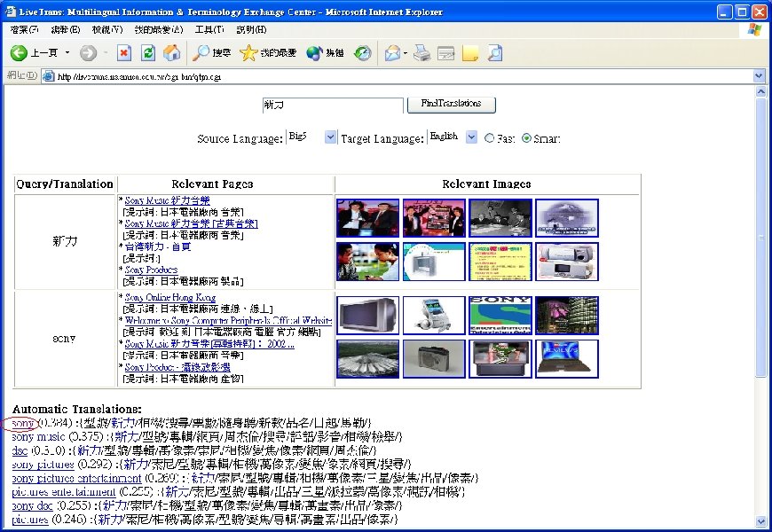
Task: Open the File (檔案) menu
Action: tap(24, 29)
